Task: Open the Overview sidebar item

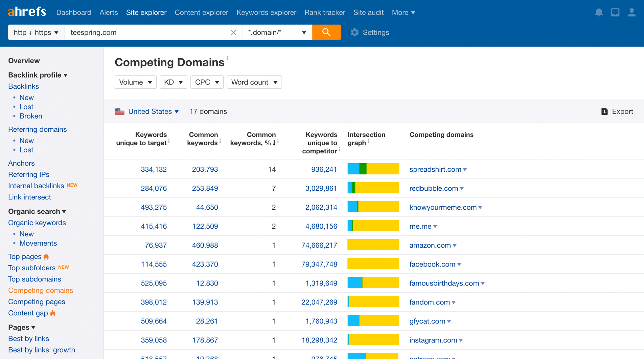Action: [24, 61]
